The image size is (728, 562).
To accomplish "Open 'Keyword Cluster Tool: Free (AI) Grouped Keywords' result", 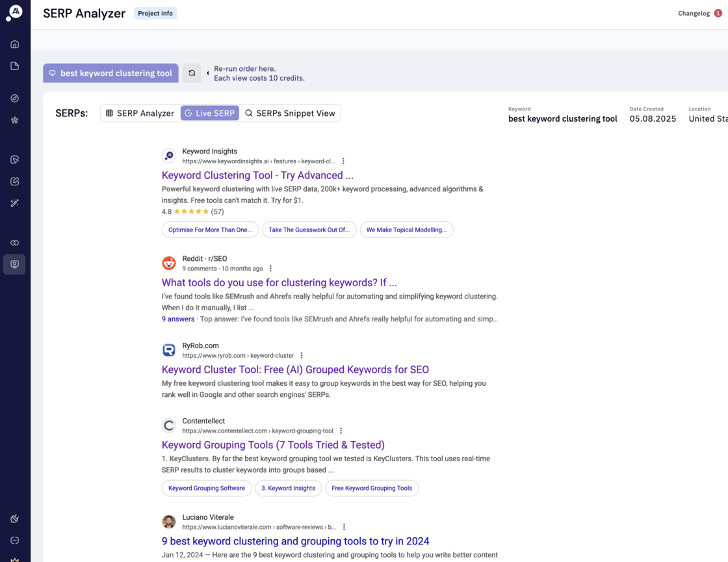I will [295, 369].
